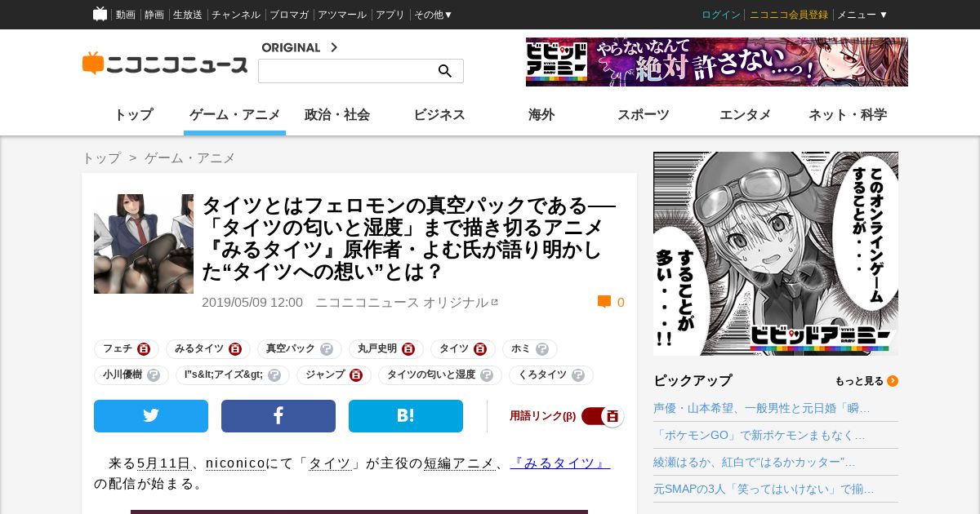Open the ビビッドアーミー top banner ad
Image resolution: width=980 pixels, height=514 pixels.
717,62
